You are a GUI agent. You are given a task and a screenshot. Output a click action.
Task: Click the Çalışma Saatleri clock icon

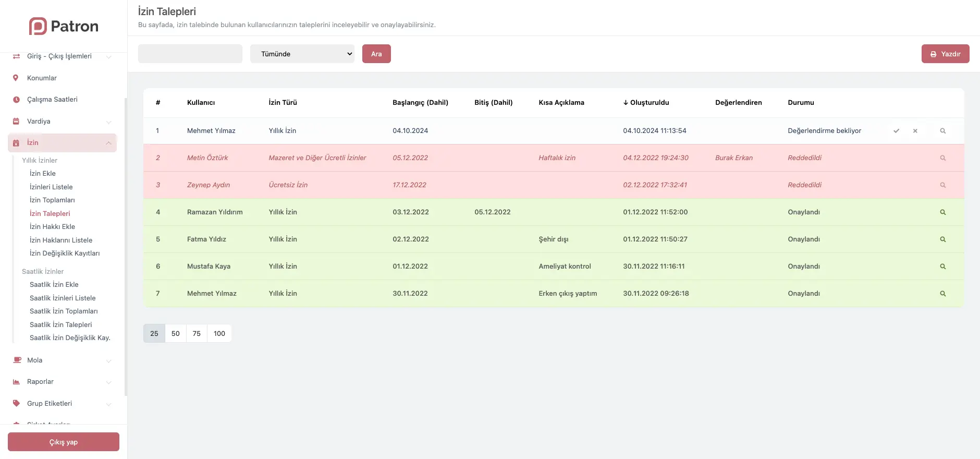[x=16, y=100]
